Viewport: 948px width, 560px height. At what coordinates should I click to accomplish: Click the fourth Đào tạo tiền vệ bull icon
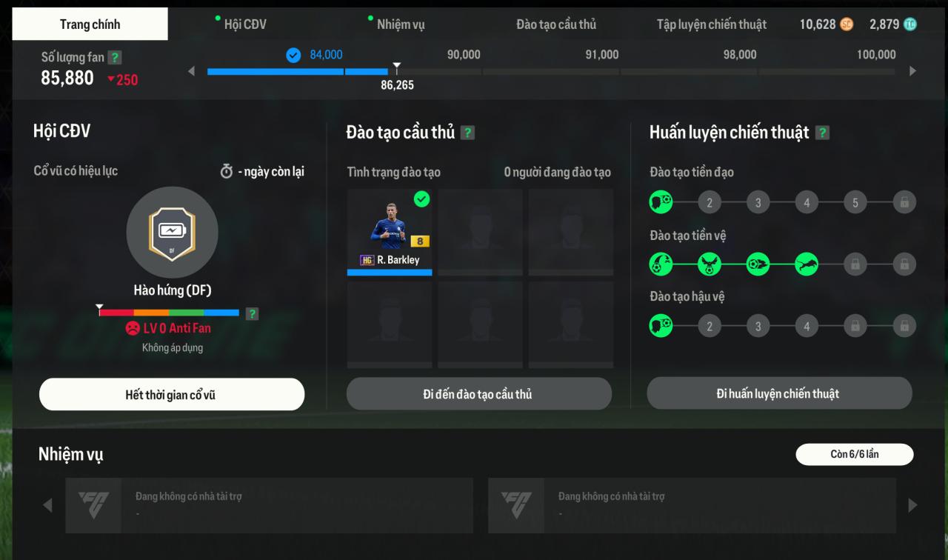[807, 264]
